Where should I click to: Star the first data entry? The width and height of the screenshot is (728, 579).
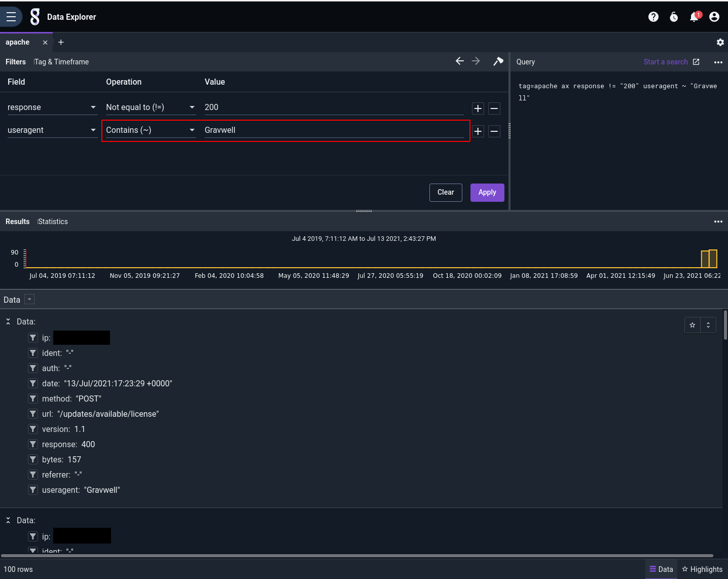pos(693,325)
